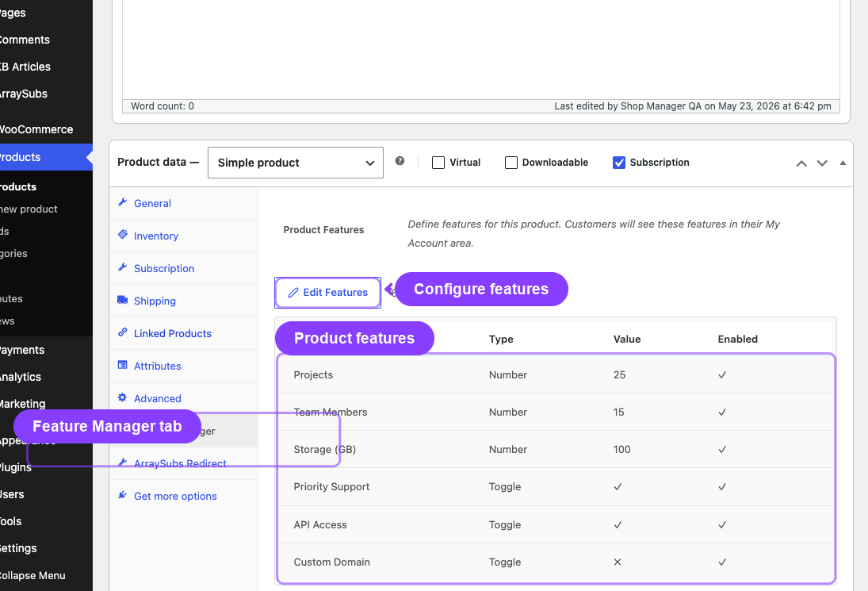Open the product type help question icon
The image size is (868, 591).
[400, 160]
